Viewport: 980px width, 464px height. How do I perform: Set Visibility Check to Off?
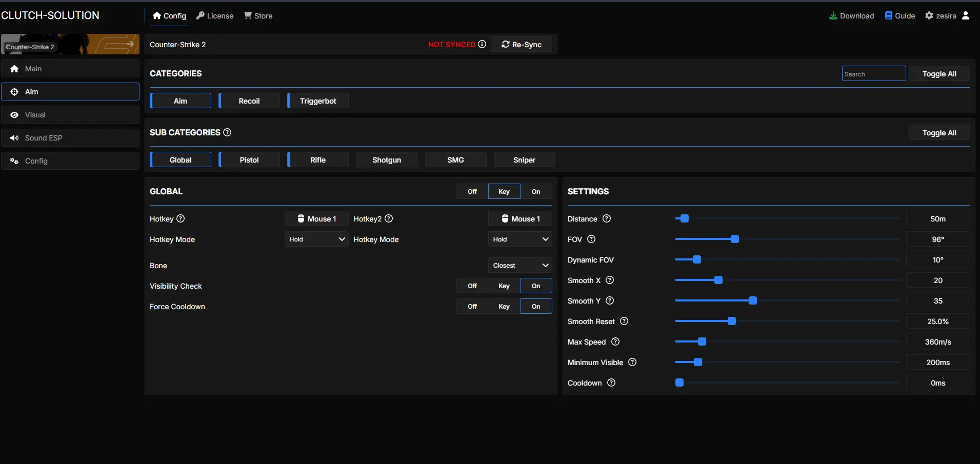472,286
